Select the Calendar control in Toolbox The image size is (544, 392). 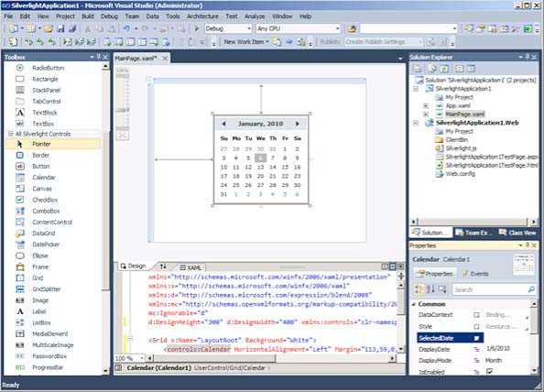coord(44,178)
